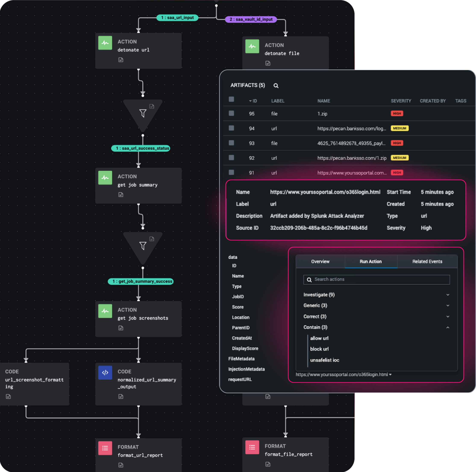
Task: Click the detonate url action pulse icon
Action: pos(105,43)
